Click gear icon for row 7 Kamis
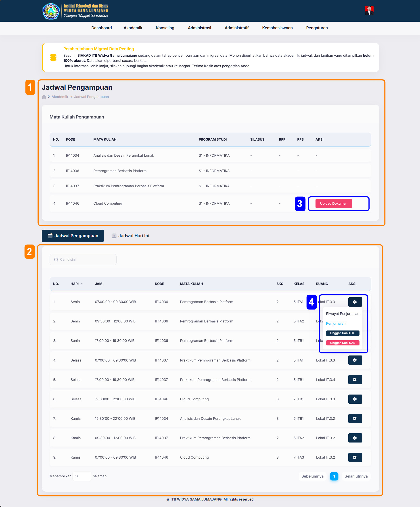This screenshot has height=507, width=420. pos(355,418)
